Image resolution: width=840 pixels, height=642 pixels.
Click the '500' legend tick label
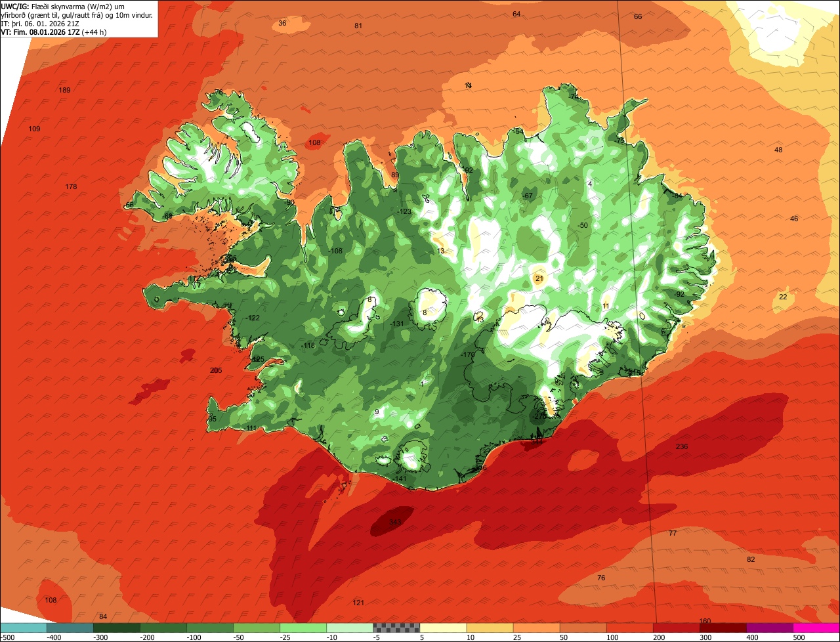[x=798, y=637]
